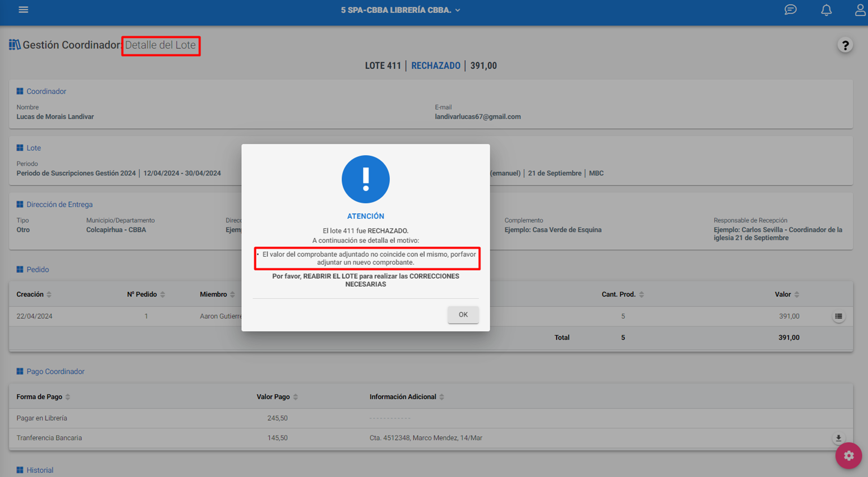Expand the 5 SPA-CBBA LIBRERÍA CBBA. selector
The width and height of the screenshot is (868, 477).
[x=400, y=10]
